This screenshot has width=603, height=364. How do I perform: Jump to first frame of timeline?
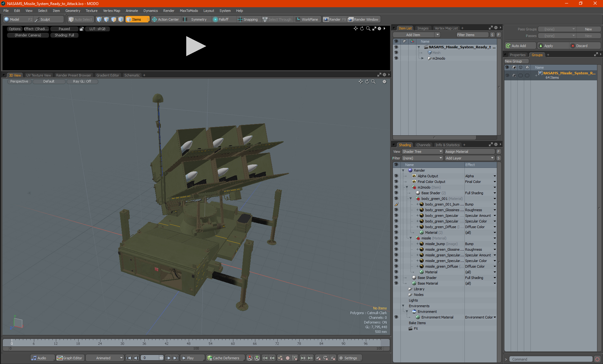(129, 358)
